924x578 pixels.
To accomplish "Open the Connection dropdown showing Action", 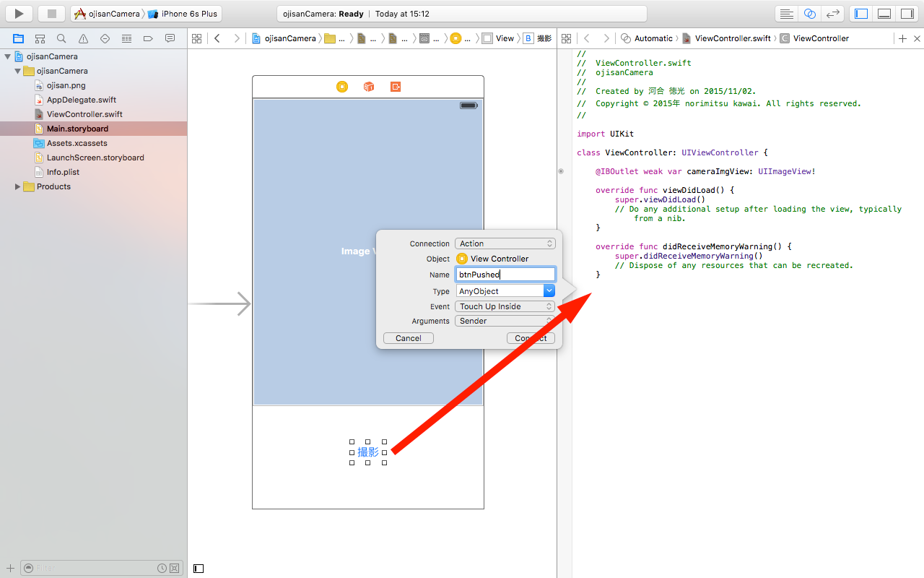I will click(505, 243).
